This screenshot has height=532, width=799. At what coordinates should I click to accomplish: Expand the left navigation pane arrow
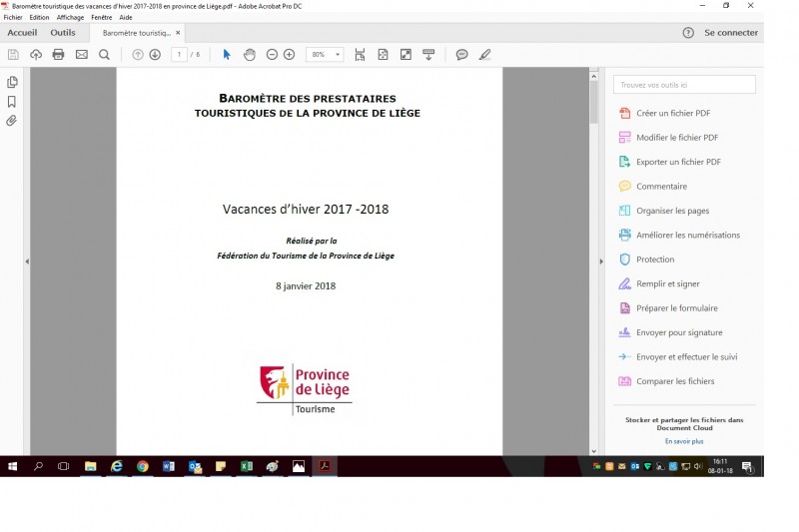(x=27, y=262)
